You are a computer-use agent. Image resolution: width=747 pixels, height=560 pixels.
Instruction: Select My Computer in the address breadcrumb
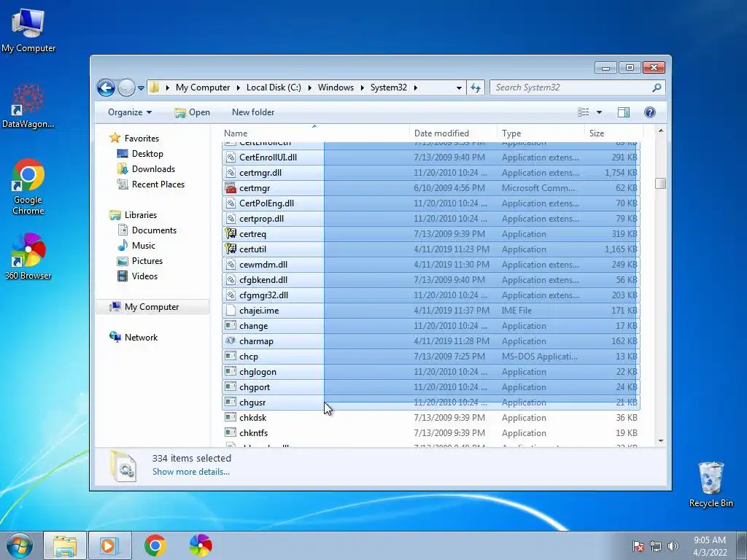pos(203,87)
